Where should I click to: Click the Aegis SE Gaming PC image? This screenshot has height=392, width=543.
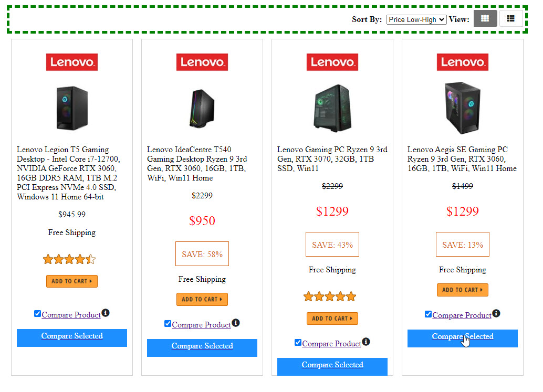463,108
